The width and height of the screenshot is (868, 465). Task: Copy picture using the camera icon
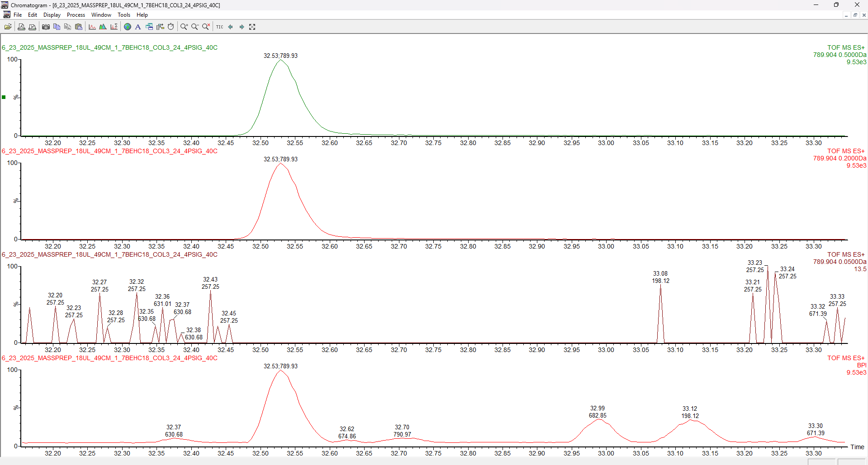[46, 27]
